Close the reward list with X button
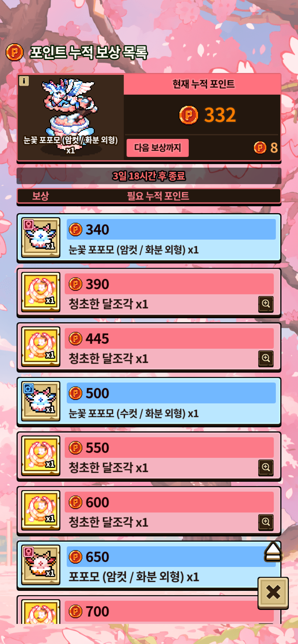Image resolution: width=298 pixels, height=644 pixels. (x=273, y=593)
